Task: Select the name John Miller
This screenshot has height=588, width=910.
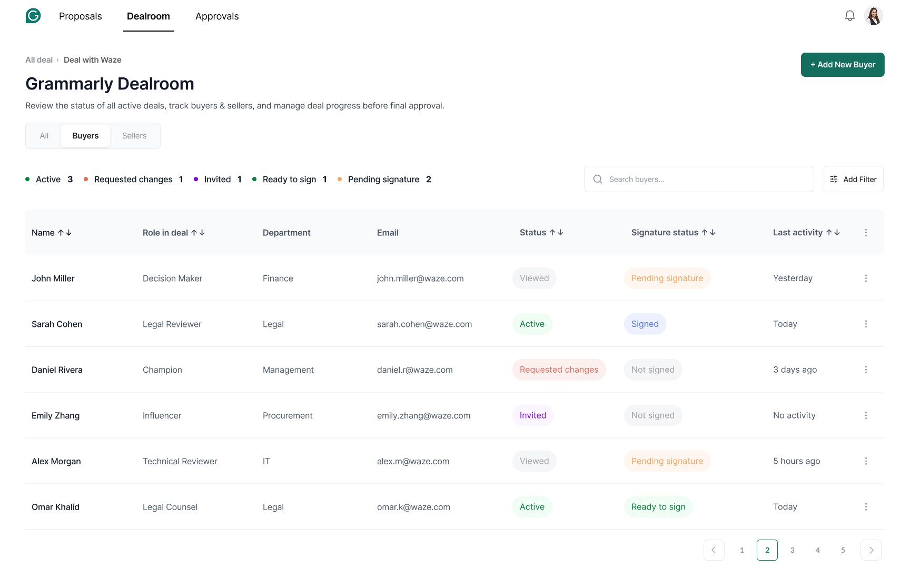Action: pyautogui.click(x=53, y=278)
